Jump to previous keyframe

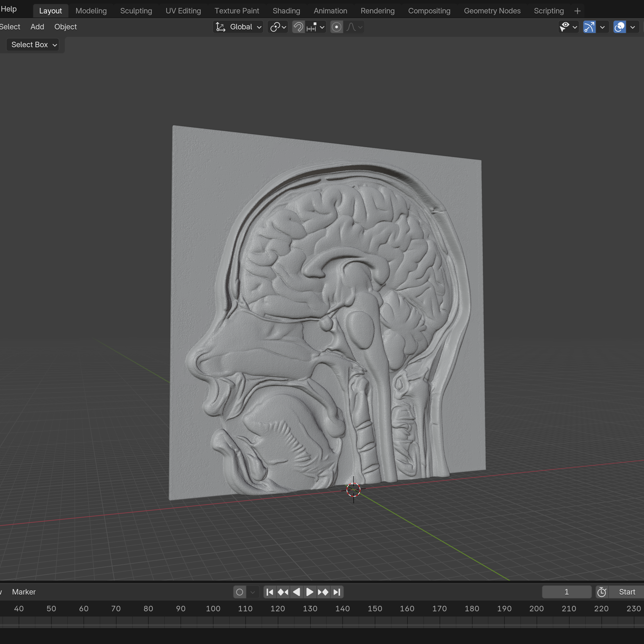(x=283, y=592)
